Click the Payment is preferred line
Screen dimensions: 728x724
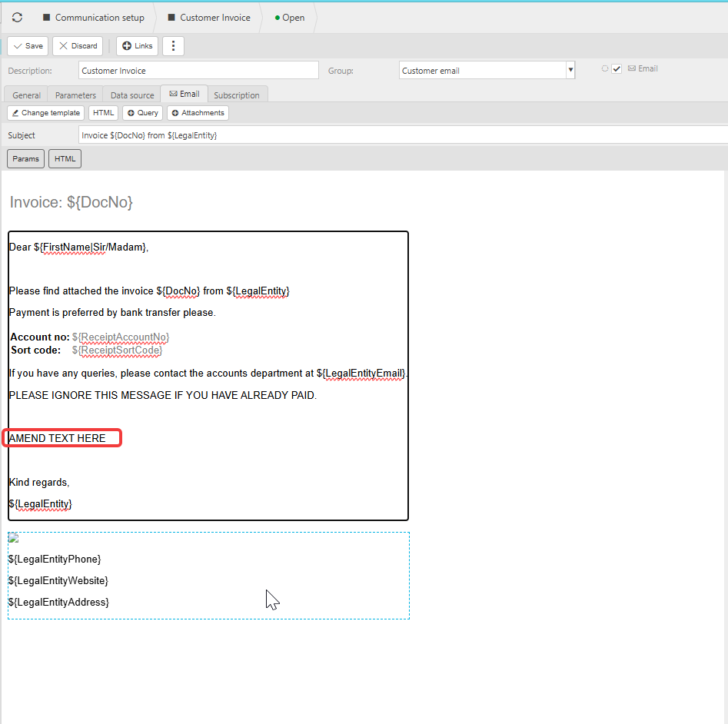tap(112, 312)
